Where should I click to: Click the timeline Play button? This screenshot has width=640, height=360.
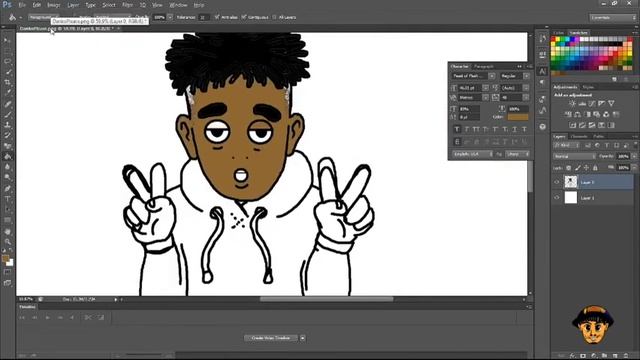tap(47, 317)
